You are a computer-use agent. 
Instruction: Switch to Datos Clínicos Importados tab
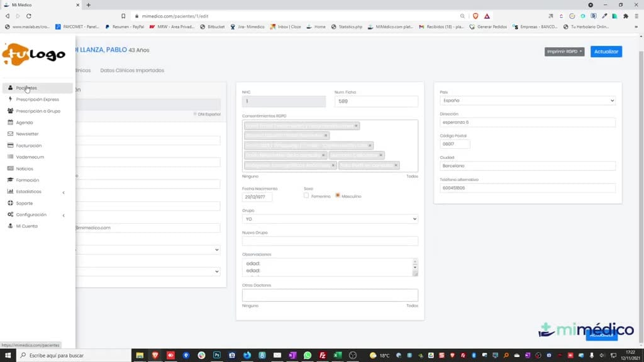click(132, 70)
